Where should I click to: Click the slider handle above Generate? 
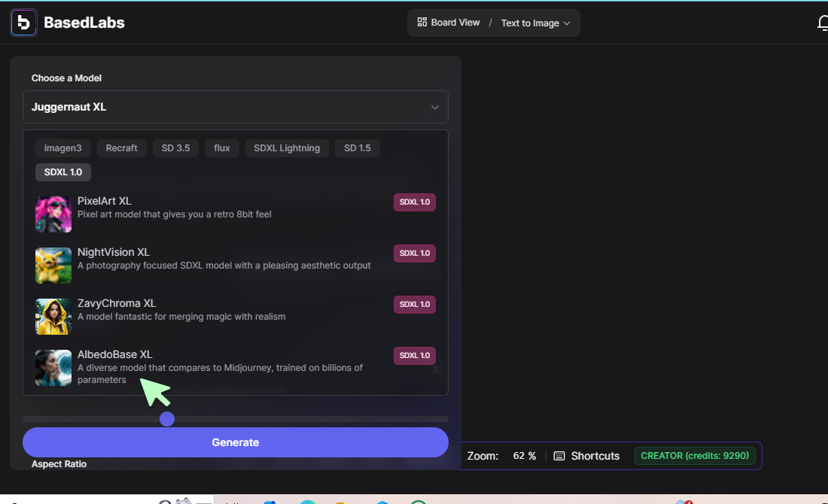pyautogui.click(x=167, y=419)
